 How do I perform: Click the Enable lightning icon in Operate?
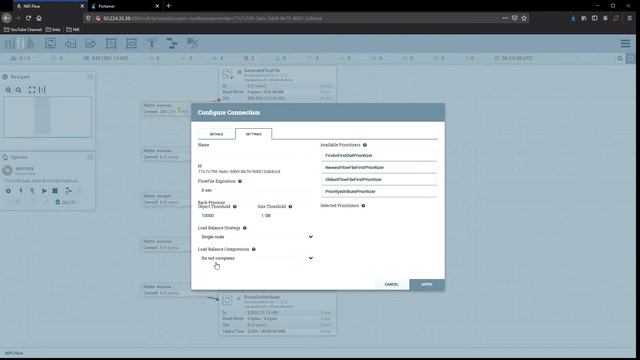(20, 191)
